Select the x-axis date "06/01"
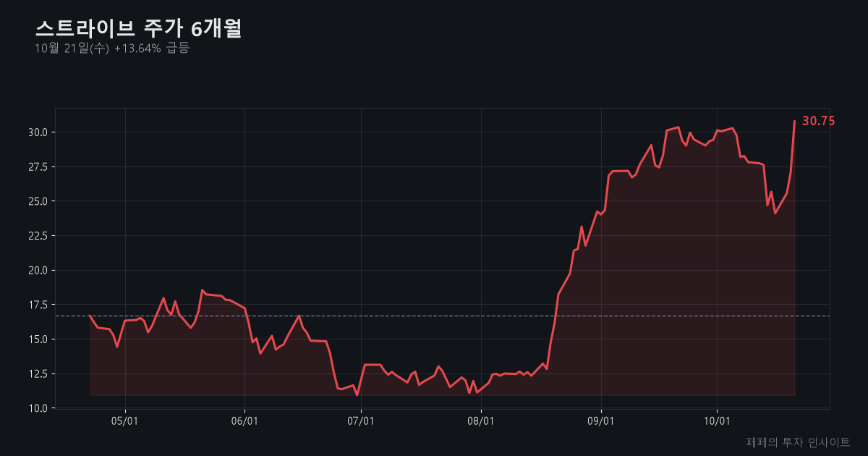Image resolution: width=868 pixels, height=456 pixels. point(244,421)
